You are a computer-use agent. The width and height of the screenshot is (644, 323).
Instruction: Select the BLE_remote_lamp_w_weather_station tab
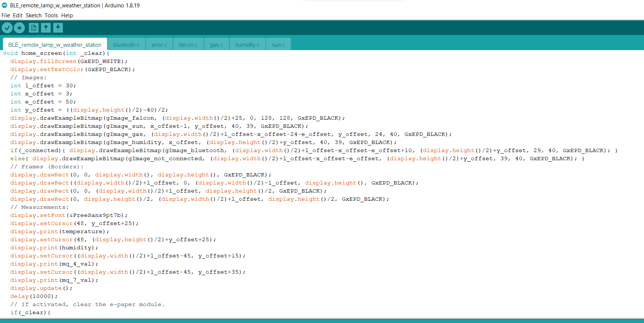coord(55,45)
